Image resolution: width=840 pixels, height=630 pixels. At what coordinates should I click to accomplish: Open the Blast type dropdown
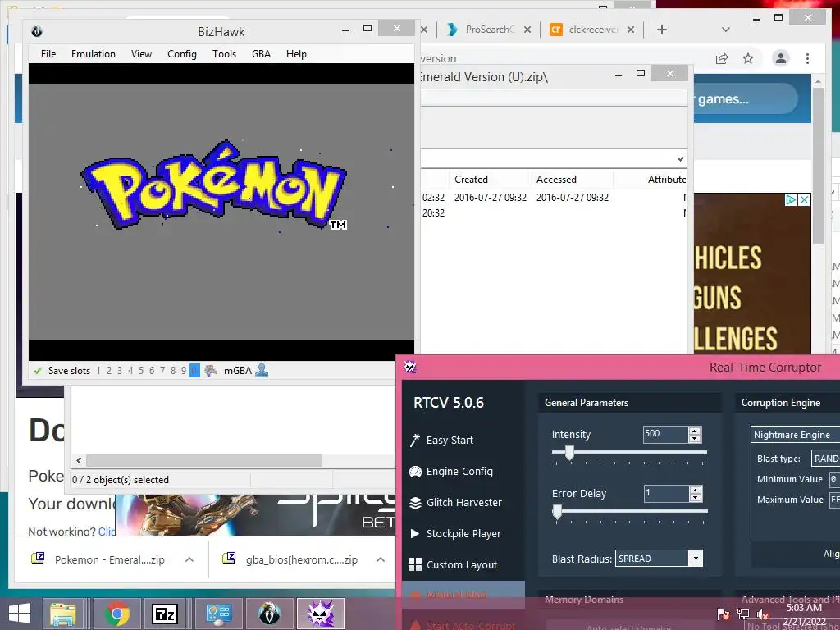pyautogui.click(x=825, y=459)
